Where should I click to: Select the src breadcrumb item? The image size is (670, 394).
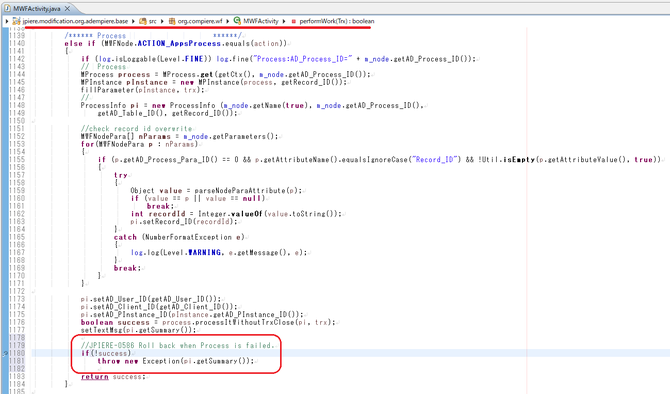coord(153,21)
